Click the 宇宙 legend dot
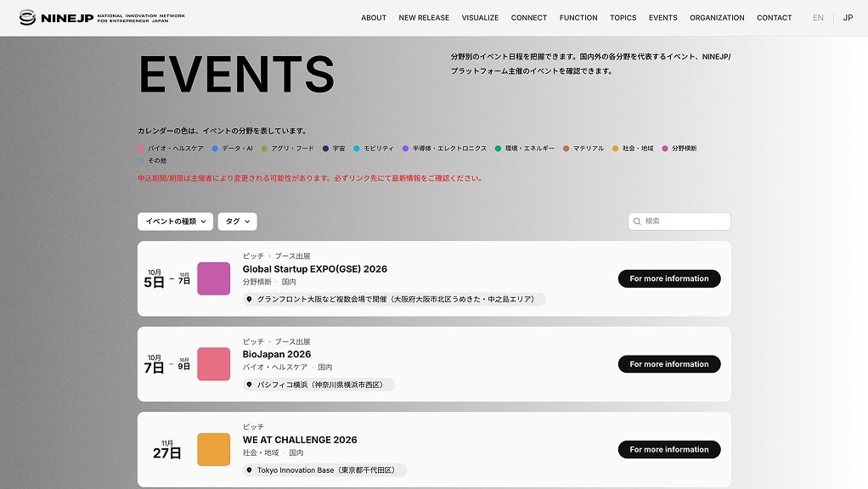868x489 pixels. click(x=325, y=149)
